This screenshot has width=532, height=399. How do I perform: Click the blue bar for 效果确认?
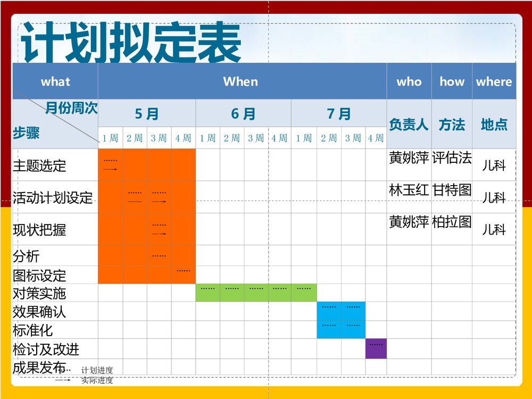coord(340,310)
